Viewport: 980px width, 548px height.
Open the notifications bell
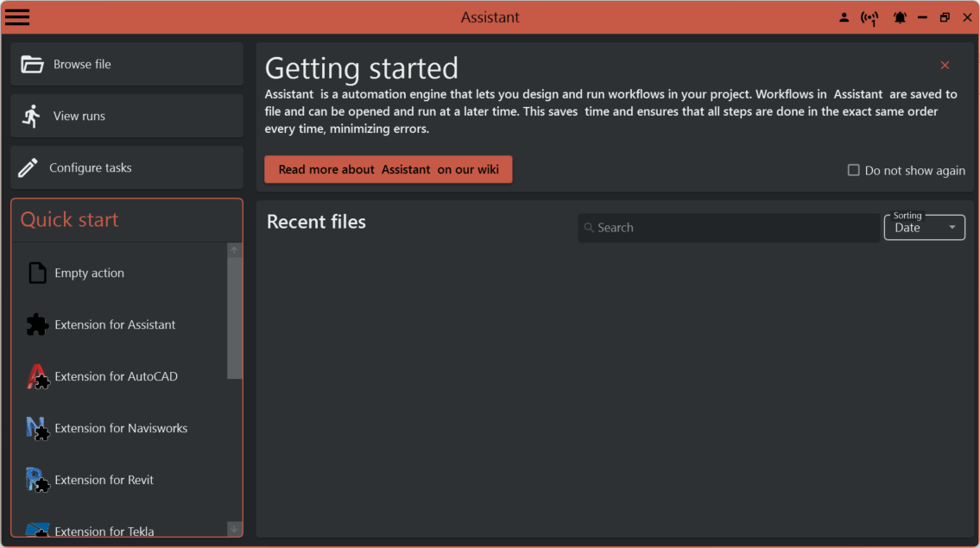[x=900, y=18]
